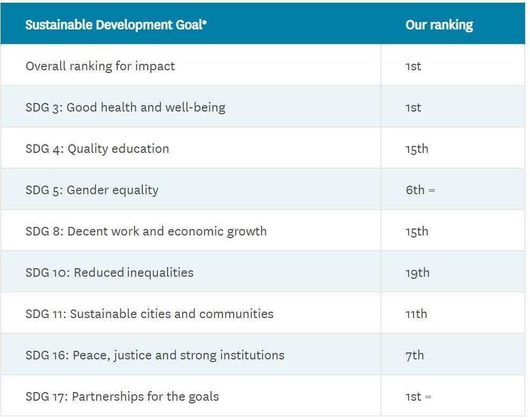Click the 6th = ranking for Gender equality
The image size is (530, 420).
pos(420,190)
